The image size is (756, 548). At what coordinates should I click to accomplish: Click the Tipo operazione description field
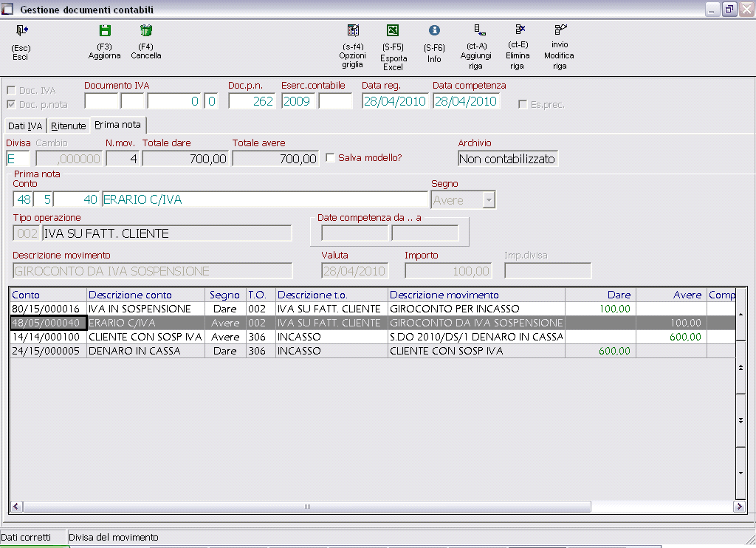coord(167,233)
